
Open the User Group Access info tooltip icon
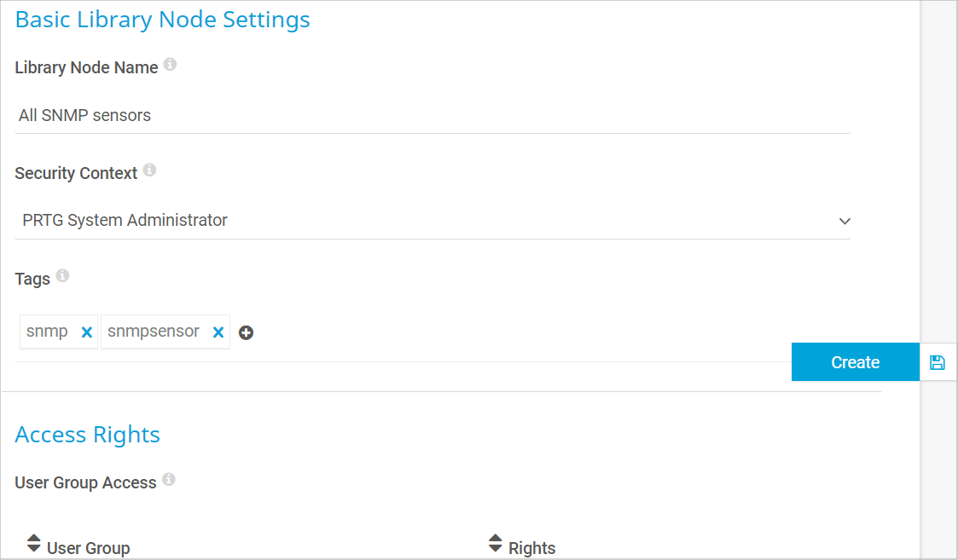169,480
